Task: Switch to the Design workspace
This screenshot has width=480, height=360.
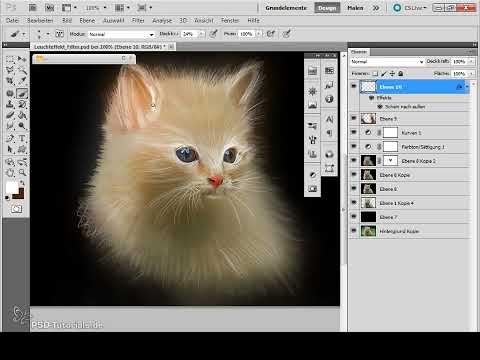Action: [327, 8]
